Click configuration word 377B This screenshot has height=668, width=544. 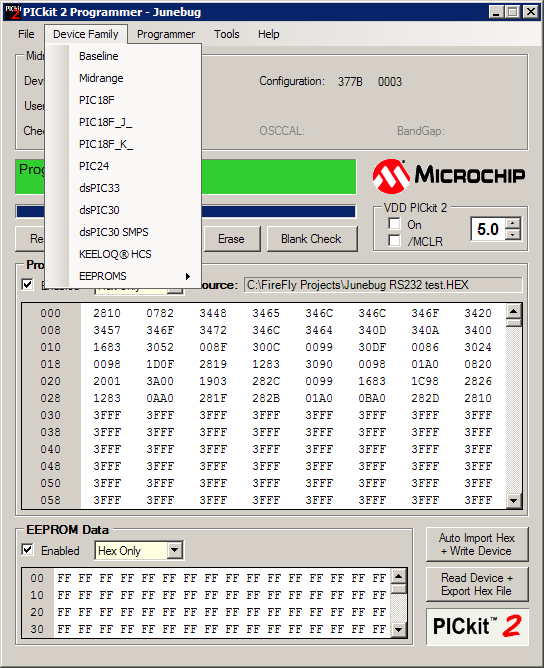tap(350, 82)
